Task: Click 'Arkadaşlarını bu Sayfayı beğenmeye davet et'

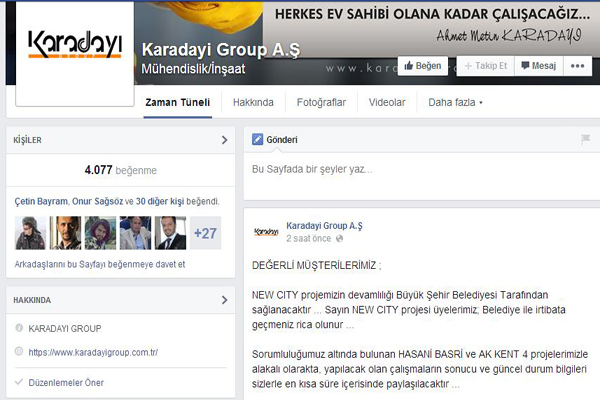Action: click(x=100, y=264)
